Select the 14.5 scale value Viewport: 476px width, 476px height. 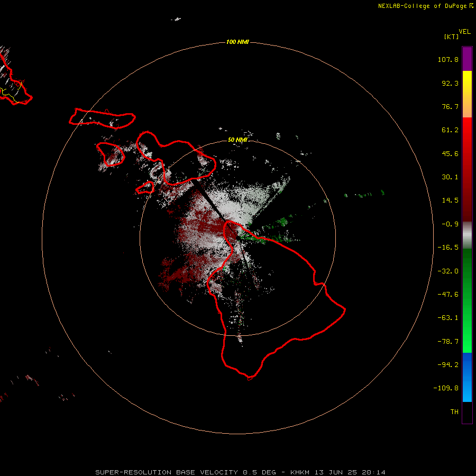click(450, 200)
